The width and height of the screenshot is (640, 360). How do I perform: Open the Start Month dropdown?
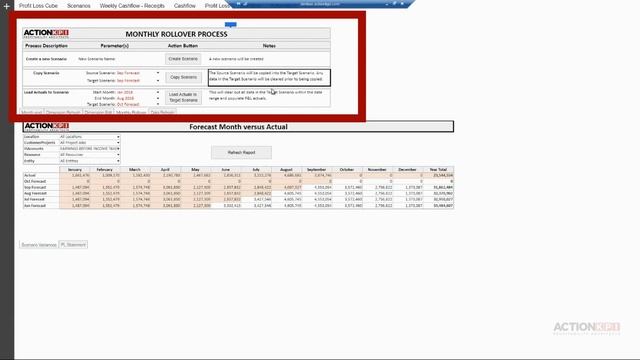158,92
